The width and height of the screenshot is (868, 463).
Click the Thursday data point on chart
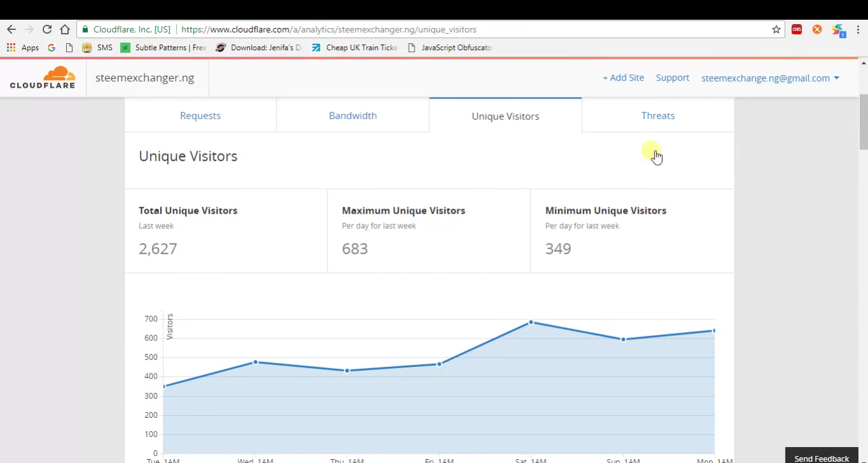pos(347,370)
